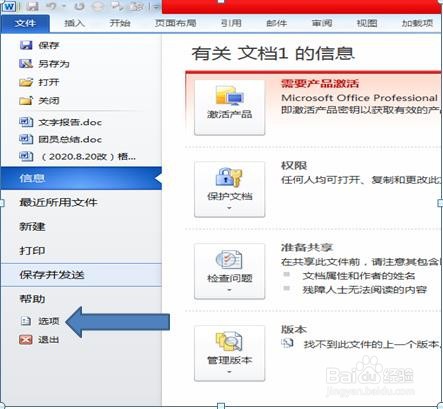Image resolution: width=443 pixels, height=409 pixels.
Task: Switch to the 引用 ribbon tab
Action: 231,23
